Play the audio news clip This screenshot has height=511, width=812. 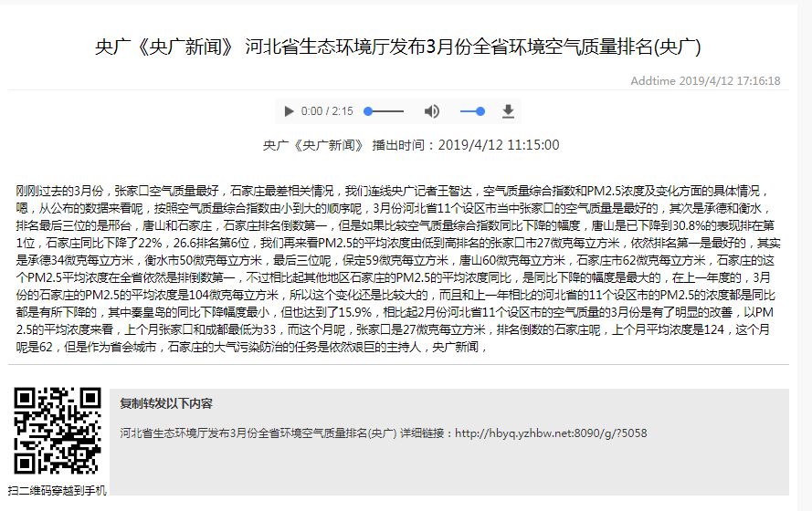click(289, 111)
